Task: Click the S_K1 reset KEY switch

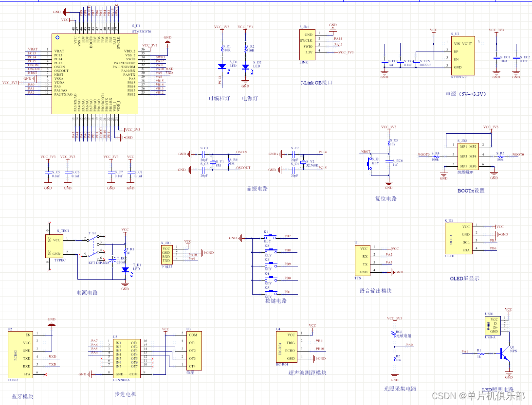Action: coord(370,164)
